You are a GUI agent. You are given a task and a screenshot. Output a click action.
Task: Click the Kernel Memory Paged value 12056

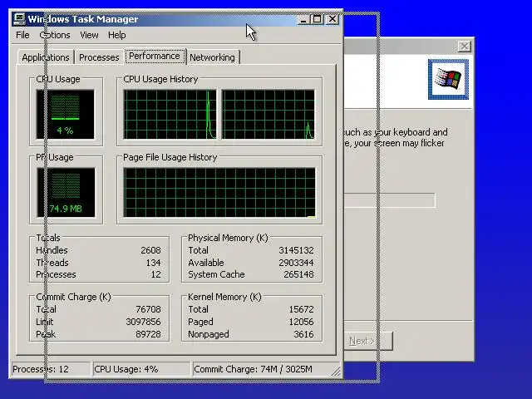coord(301,322)
